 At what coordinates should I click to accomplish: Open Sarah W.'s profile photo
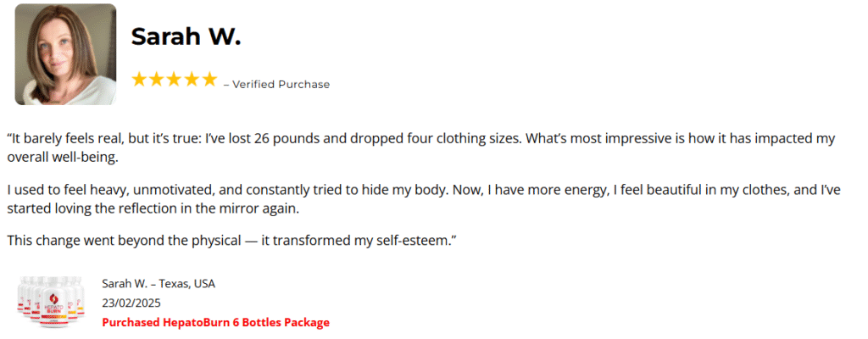(x=65, y=54)
